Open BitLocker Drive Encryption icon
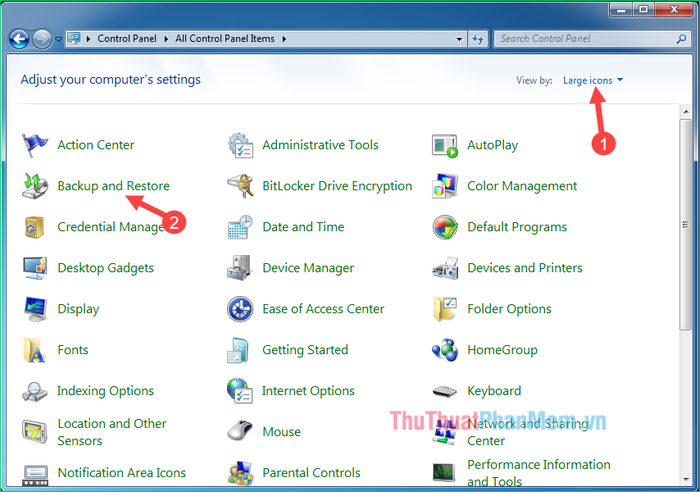This screenshot has height=492, width=700. click(x=240, y=186)
